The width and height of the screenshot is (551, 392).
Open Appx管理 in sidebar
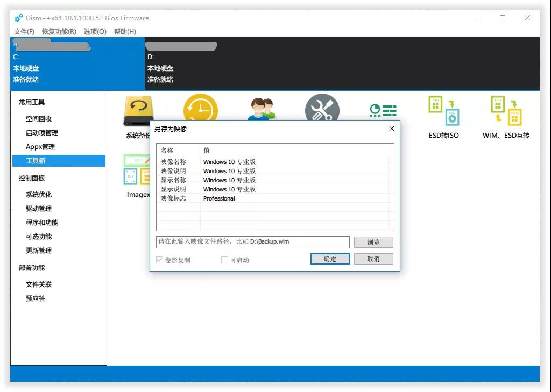(x=40, y=147)
